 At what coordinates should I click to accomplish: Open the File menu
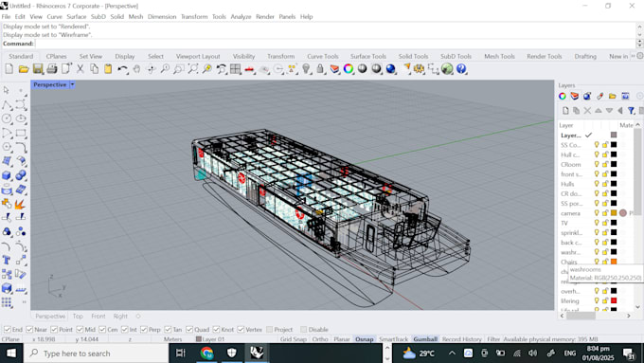tap(6, 16)
